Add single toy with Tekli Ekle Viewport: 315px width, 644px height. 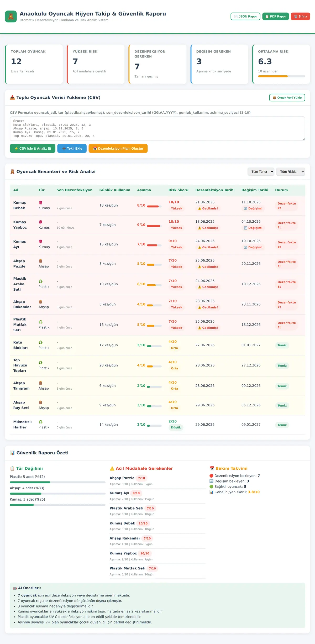pos(72,148)
